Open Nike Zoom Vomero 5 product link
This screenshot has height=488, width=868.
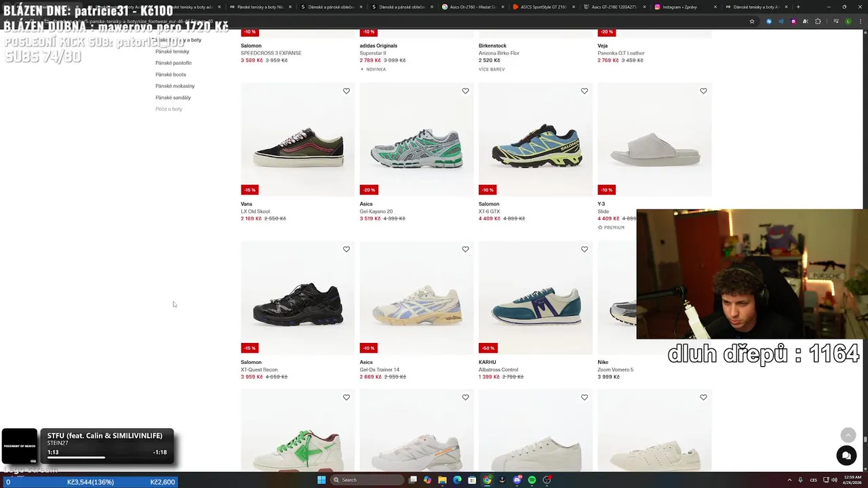pos(616,369)
